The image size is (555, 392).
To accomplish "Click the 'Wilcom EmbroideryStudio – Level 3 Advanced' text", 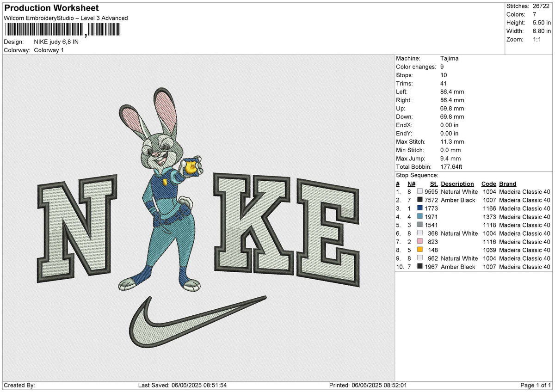I will pos(66,18).
